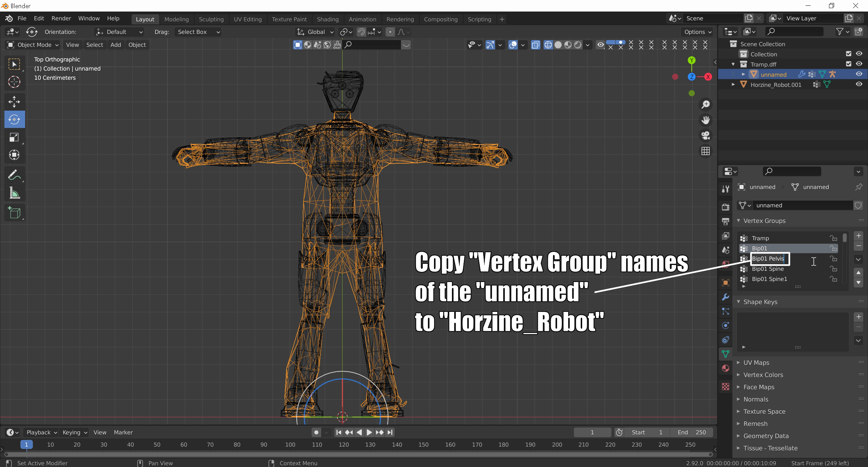
Task: Open the Modifiers wrench properties tab
Action: pos(726,297)
